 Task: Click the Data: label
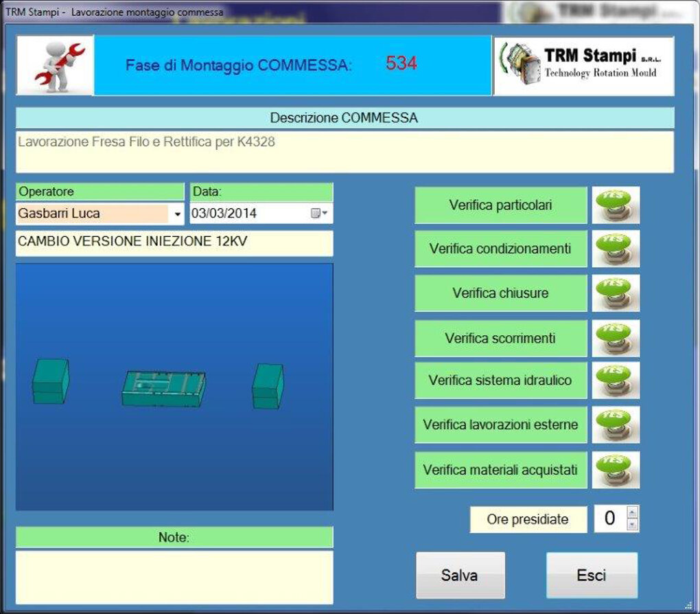(261, 191)
